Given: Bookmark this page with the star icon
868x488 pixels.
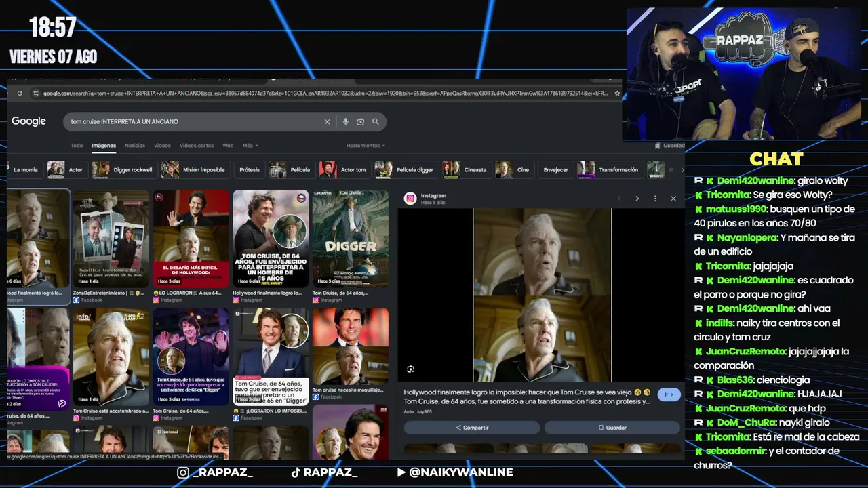Looking at the screenshot, I should click(617, 94).
